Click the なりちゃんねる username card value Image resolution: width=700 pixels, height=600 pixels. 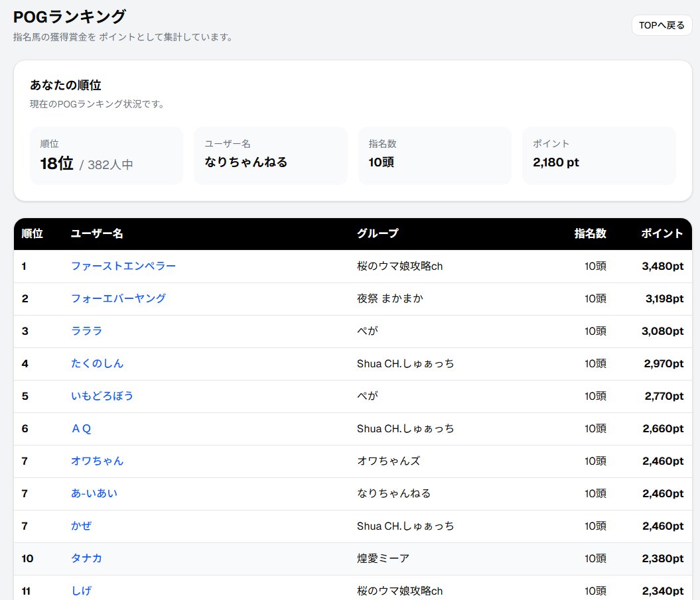(x=245, y=162)
